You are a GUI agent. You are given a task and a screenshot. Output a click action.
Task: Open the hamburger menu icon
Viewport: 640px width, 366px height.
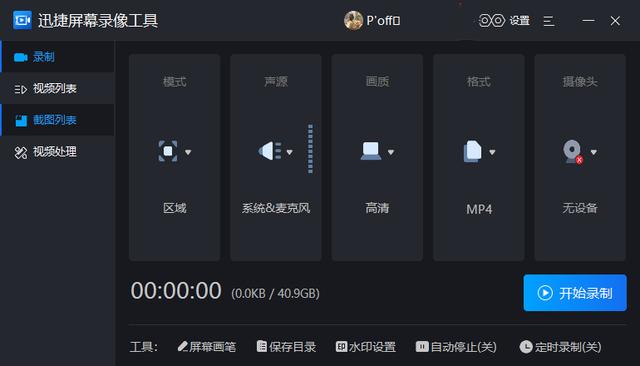[x=549, y=21]
